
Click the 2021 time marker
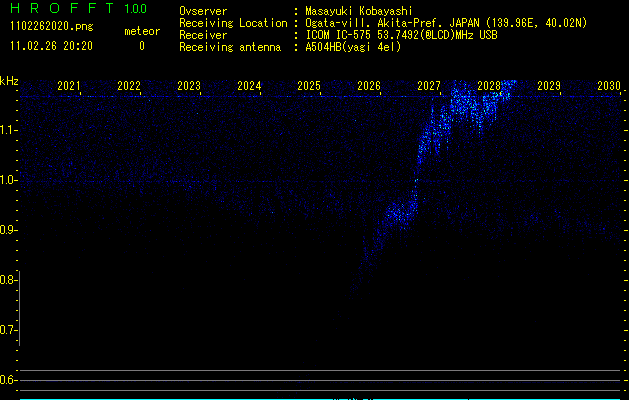[69, 86]
